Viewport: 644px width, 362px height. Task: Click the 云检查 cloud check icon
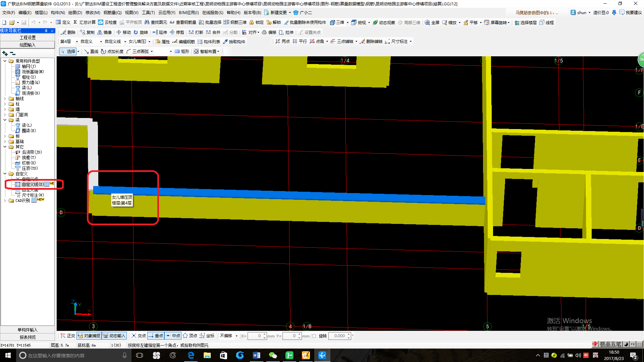pos(101,22)
